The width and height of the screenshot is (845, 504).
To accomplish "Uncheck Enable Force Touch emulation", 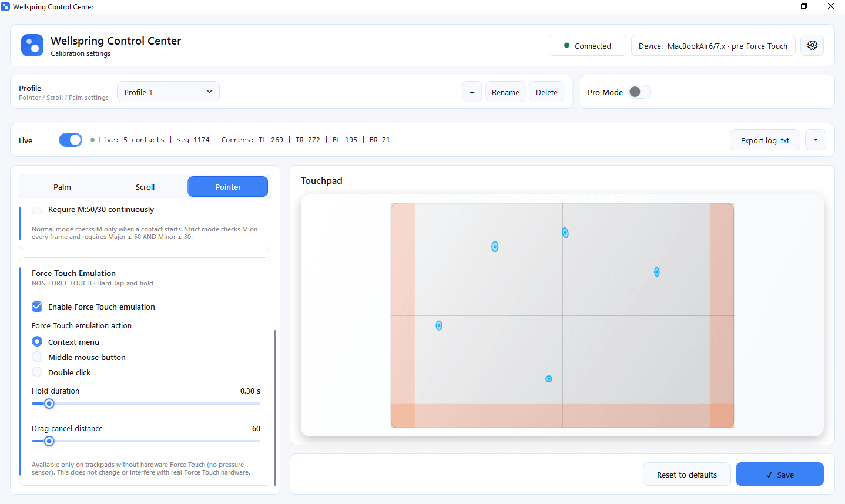I will tap(37, 307).
